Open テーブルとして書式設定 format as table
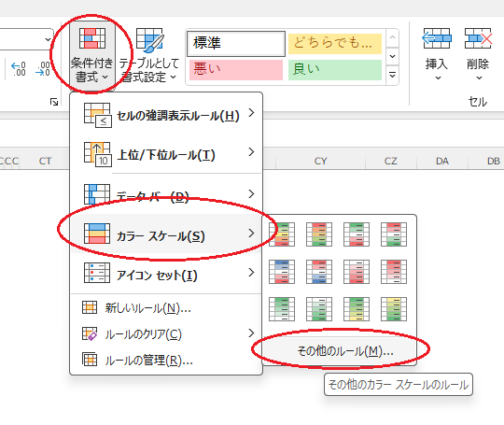The image size is (504, 425). [149, 56]
